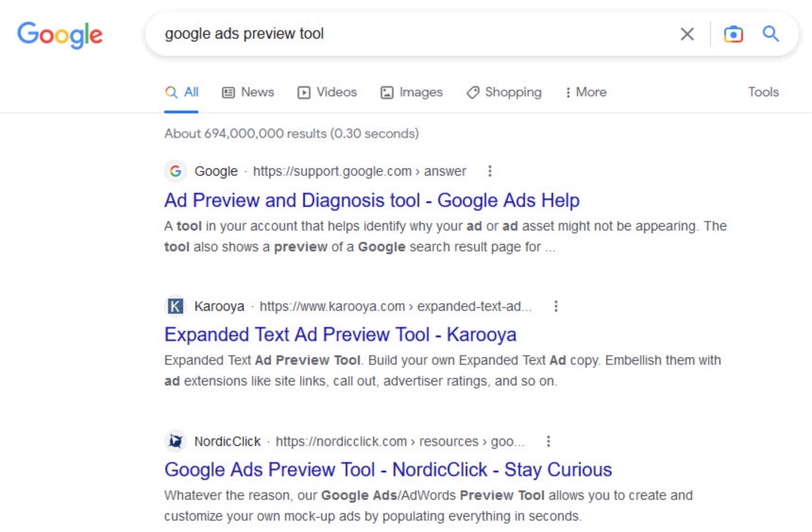Open the three-dot menu for the NordicClick result
The height and width of the screenshot is (532, 812).
click(x=548, y=441)
